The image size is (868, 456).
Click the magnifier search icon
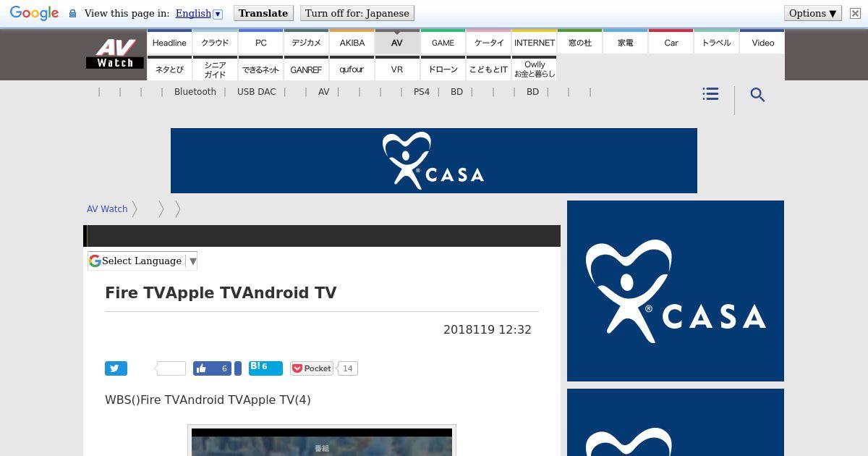(x=757, y=95)
